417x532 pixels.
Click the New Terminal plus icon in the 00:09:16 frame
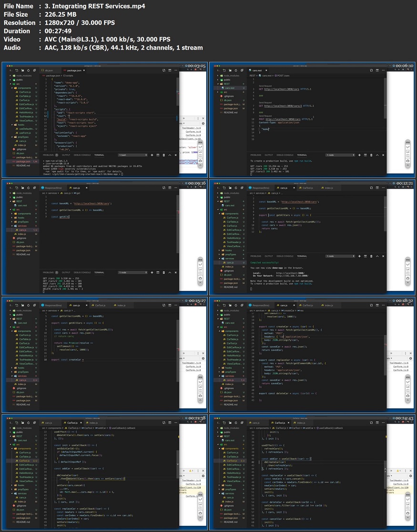coord(152,272)
